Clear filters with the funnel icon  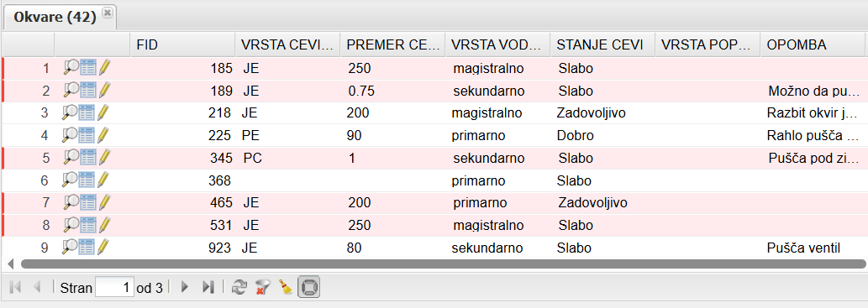262,287
